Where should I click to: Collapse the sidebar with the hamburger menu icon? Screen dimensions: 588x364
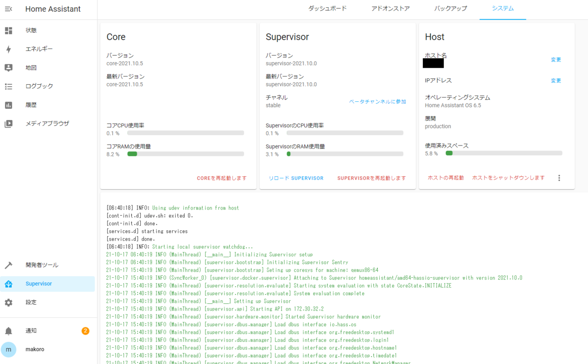coord(8,9)
